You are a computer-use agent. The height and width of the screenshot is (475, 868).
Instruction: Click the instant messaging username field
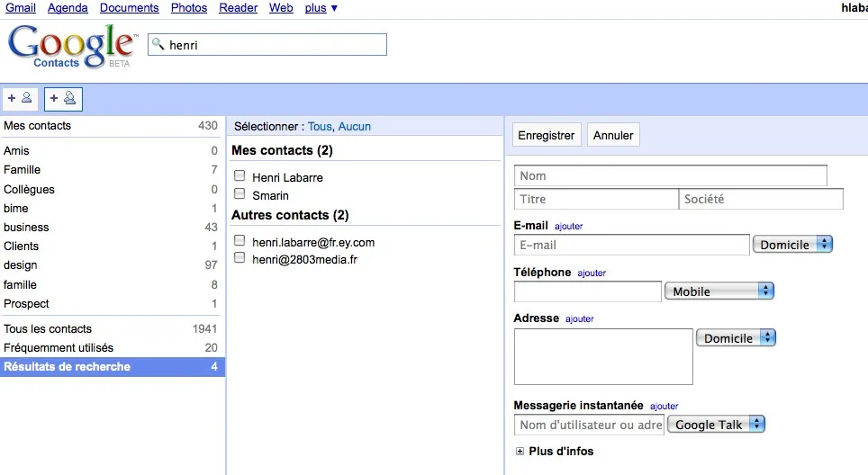589,425
